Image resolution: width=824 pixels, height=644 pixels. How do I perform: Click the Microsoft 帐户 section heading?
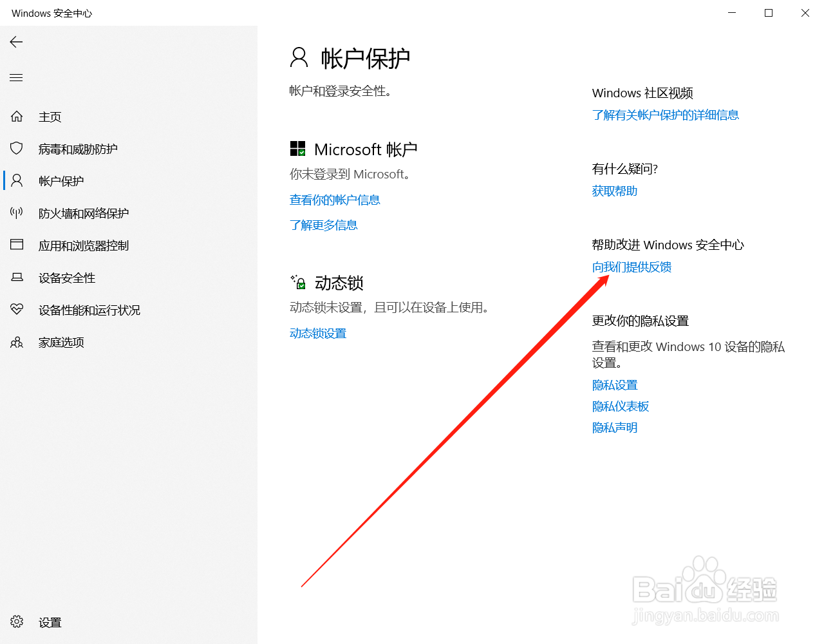(366, 149)
